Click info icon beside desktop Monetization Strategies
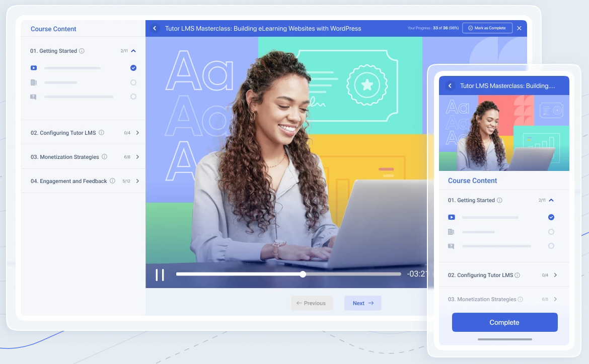The image size is (589, 364). coord(104,156)
